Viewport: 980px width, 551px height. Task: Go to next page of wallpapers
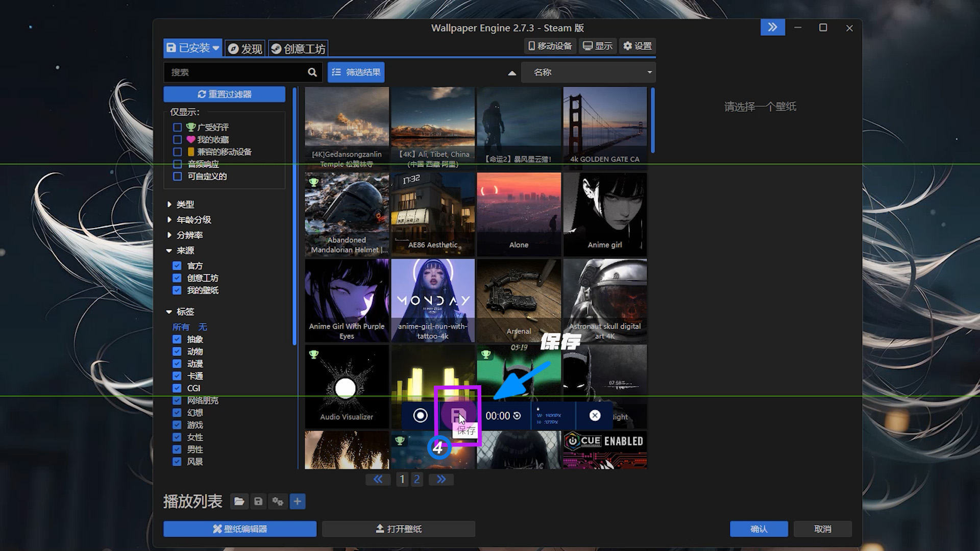point(442,479)
